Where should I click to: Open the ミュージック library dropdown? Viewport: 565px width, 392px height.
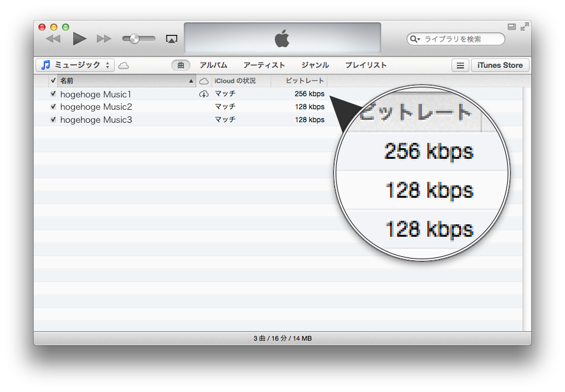[75, 65]
